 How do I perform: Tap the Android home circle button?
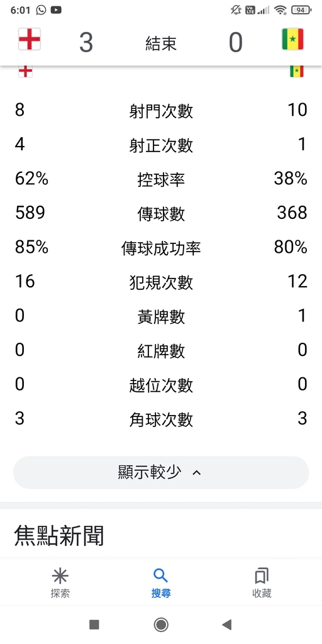coord(161,625)
